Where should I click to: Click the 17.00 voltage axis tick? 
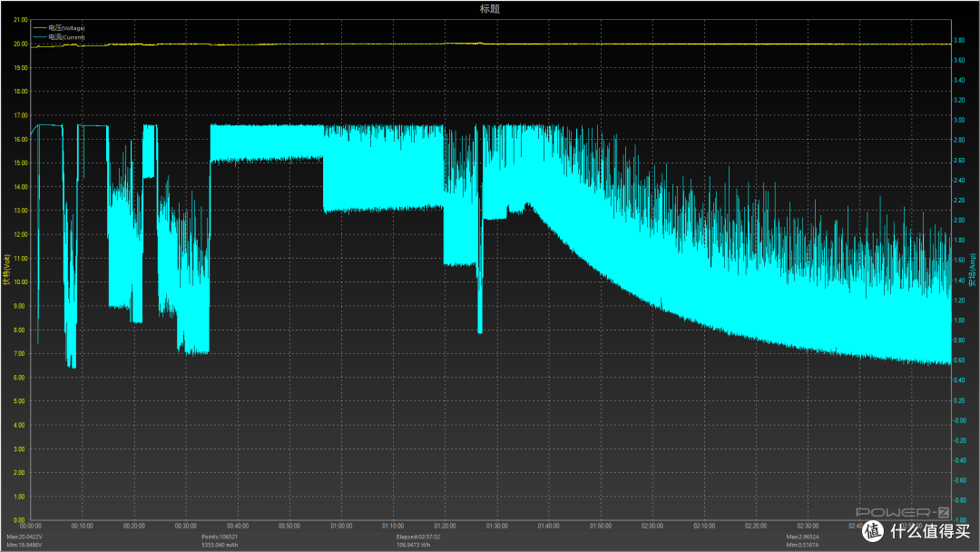click(x=21, y=115)
